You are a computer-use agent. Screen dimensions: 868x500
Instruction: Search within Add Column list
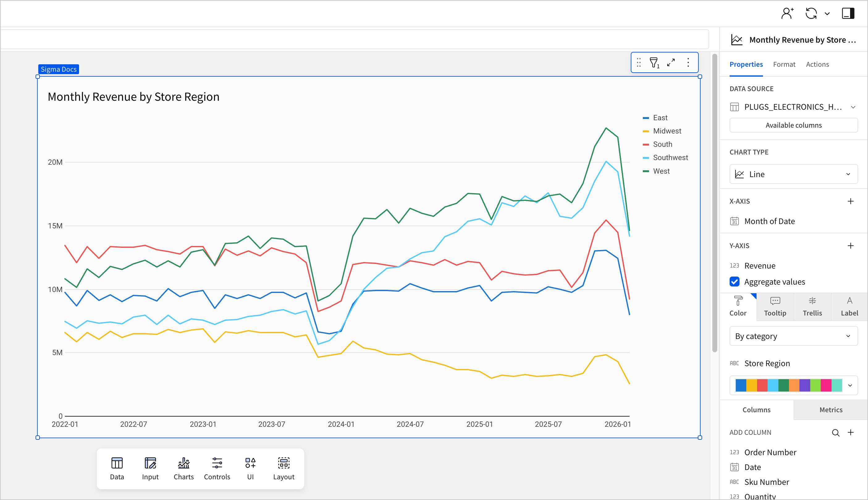836,433
